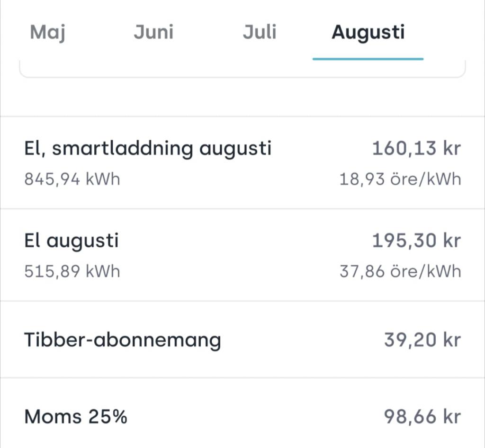
Task: Tap the 98,66 kr VAT amount
Action: [x=422, y=416]
